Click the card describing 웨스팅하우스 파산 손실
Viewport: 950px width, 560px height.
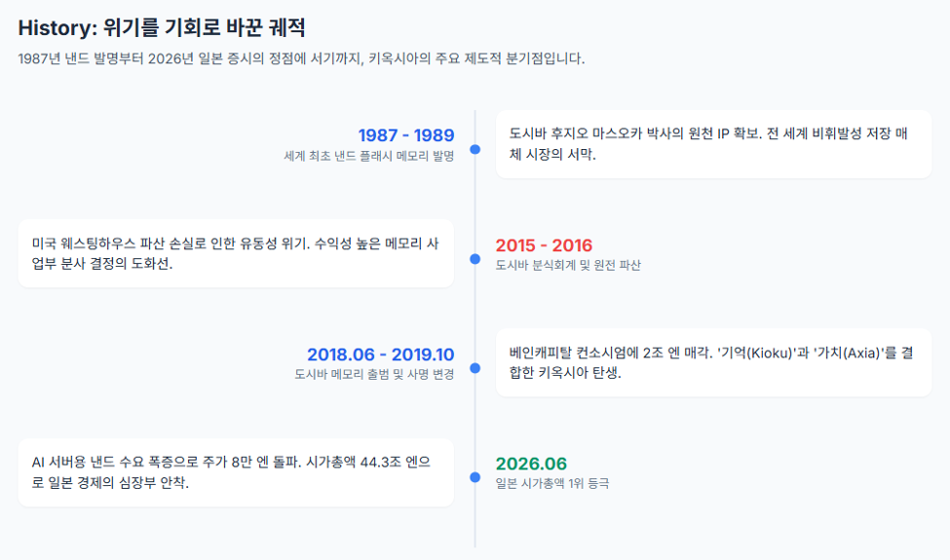pos(236,253)
